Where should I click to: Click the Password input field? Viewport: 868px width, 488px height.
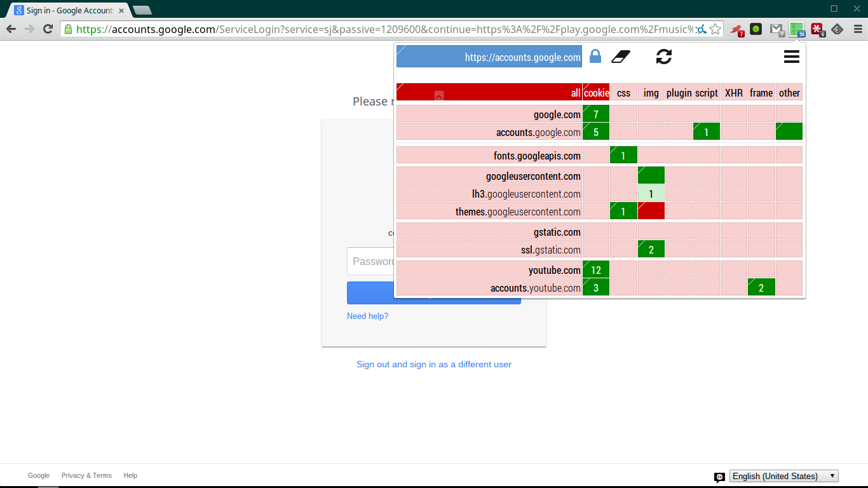(370, 261)
